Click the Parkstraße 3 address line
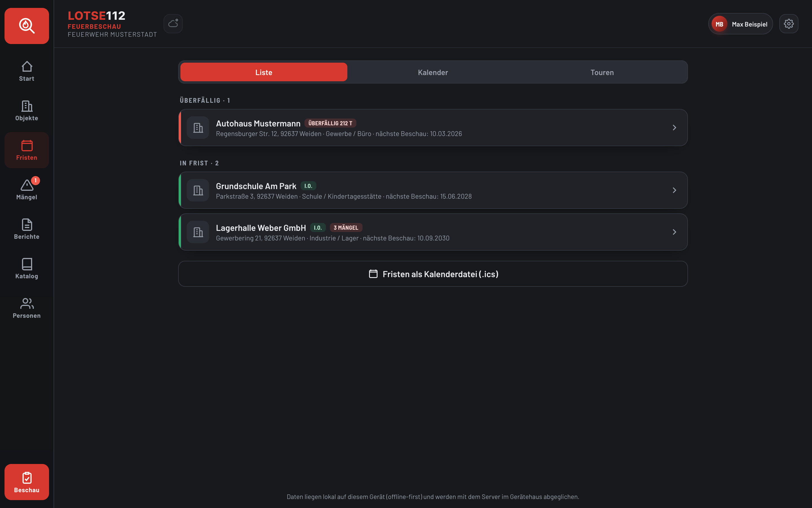The image size is (812, 508). pyautogui.click(x=344, y=196)
